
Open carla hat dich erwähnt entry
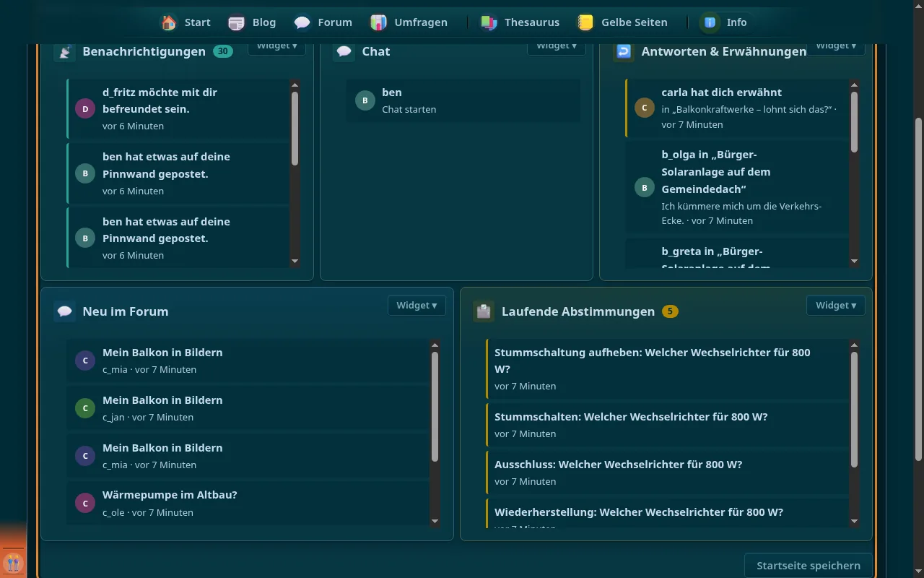tap(736, 108)
